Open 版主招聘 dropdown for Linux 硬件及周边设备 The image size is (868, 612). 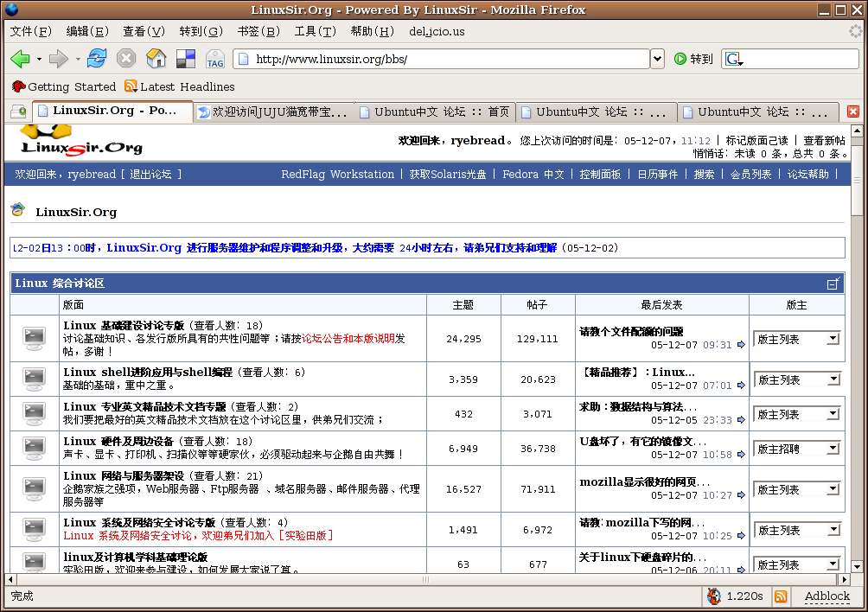797,449
